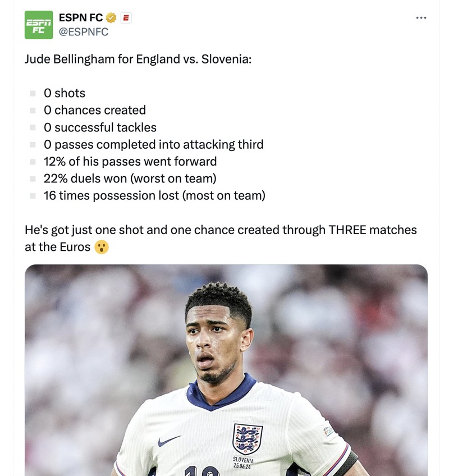
Task: Click the "passes completed into attacking third" line
Action: [153, 144]
